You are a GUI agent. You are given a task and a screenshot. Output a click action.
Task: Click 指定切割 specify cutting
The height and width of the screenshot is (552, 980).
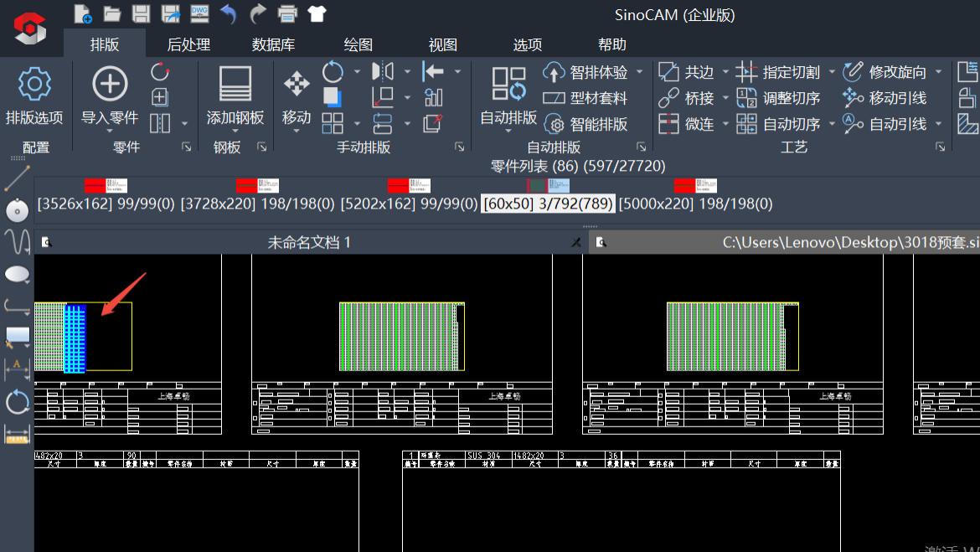(777, 72)
